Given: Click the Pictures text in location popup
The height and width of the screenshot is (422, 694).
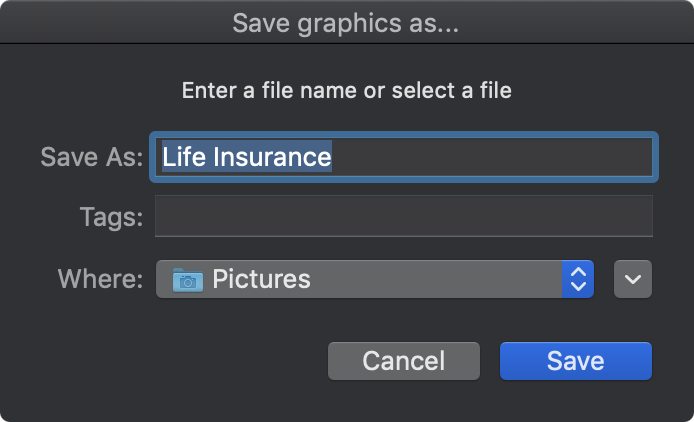Looking at the screenshot, I should (261, 279).
